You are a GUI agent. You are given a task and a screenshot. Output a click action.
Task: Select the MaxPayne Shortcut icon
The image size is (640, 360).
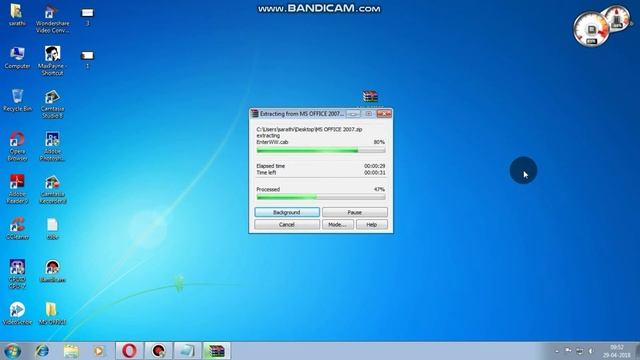52,60
